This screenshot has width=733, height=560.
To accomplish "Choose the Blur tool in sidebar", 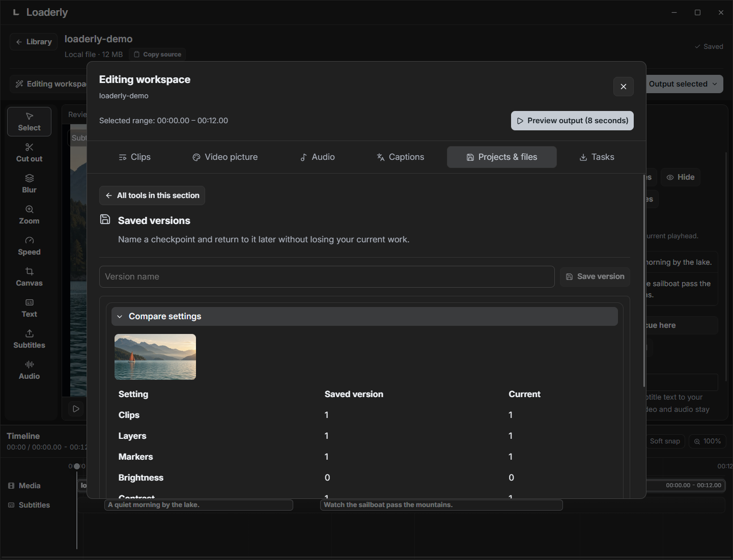I will (x=29, y=184).
